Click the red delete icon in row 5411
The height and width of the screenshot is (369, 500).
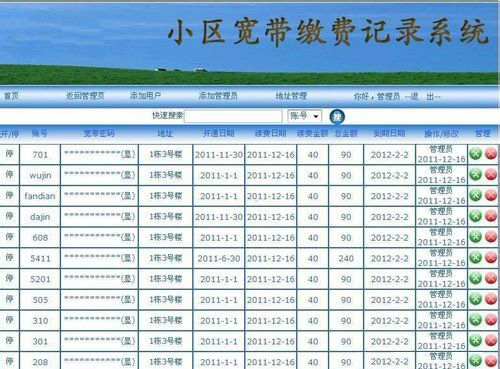[x=491, y=257]
